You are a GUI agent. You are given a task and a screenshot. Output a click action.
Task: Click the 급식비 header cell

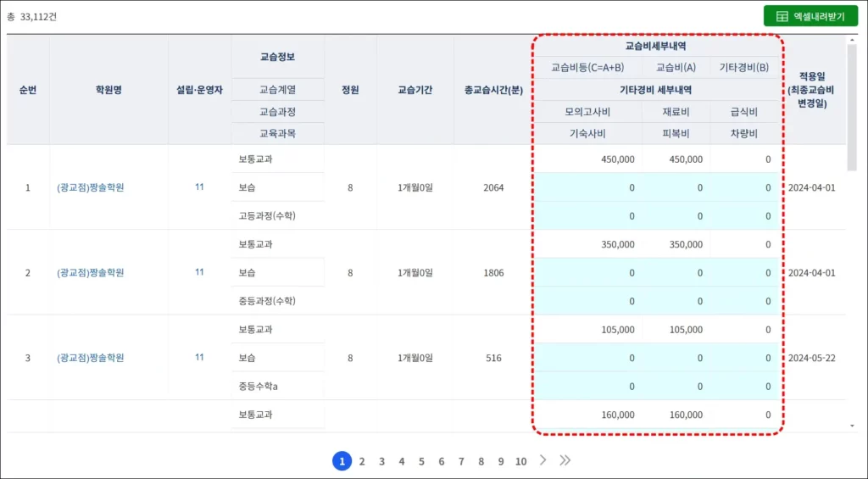[744, 112]
